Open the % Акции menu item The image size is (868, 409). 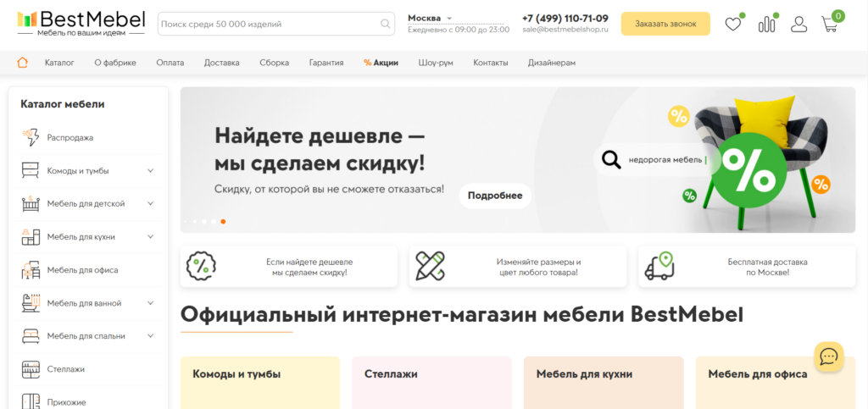pyautogui.click(x=381, y=63)
